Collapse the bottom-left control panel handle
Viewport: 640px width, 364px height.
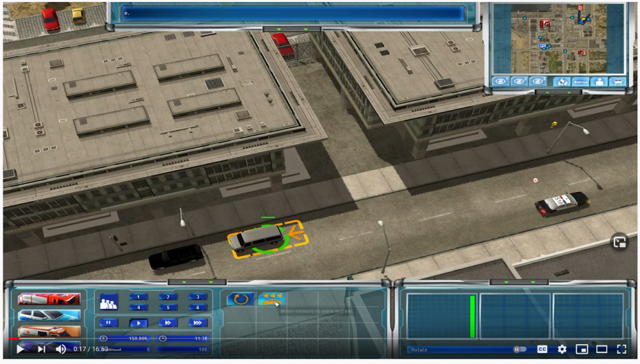click(197, 282)
